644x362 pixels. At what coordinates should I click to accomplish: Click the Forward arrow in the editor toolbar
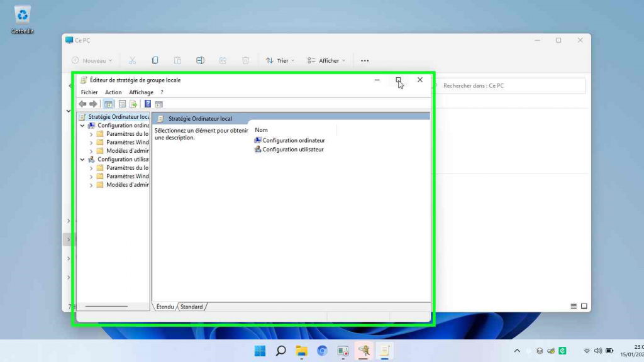93,104
